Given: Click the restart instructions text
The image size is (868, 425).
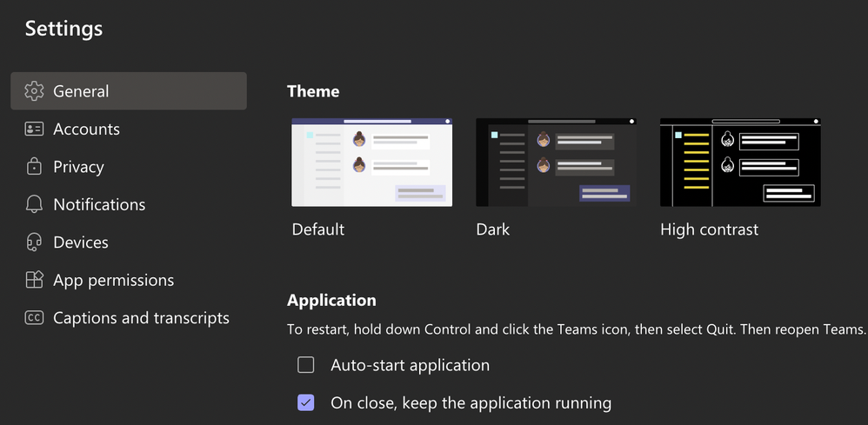Looking at the screenshot, I should 577,329.
